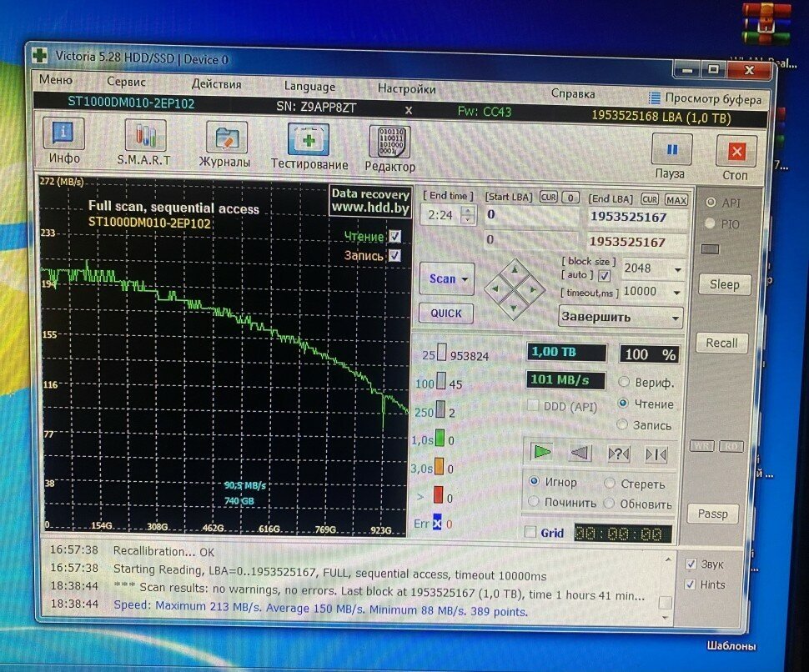809x672 pixels.
Task: Set End LBA to MAX
Action: (676, 200)
